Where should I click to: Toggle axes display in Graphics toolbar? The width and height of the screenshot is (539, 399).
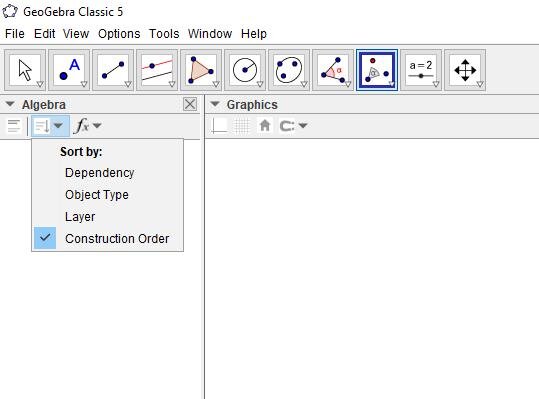(x=219, y=126)
